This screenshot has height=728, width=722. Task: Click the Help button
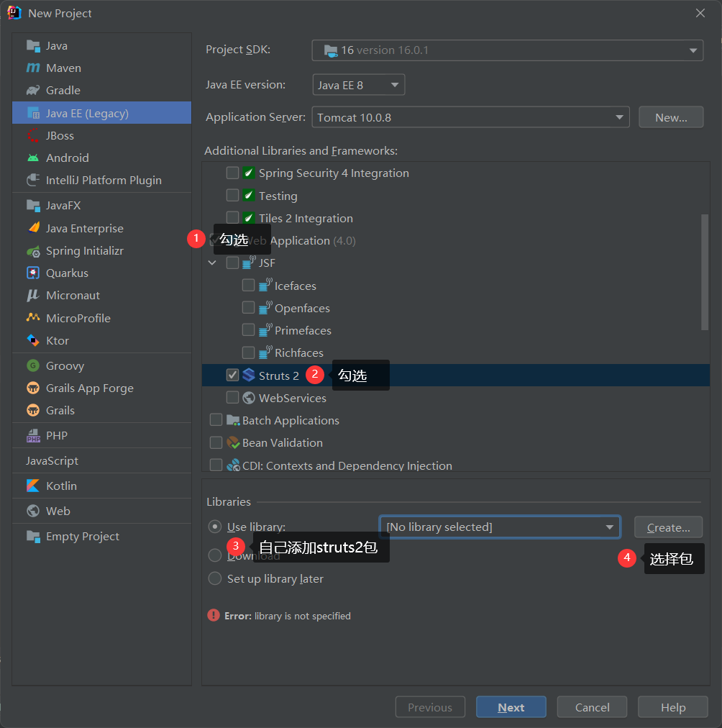[673, 707]
